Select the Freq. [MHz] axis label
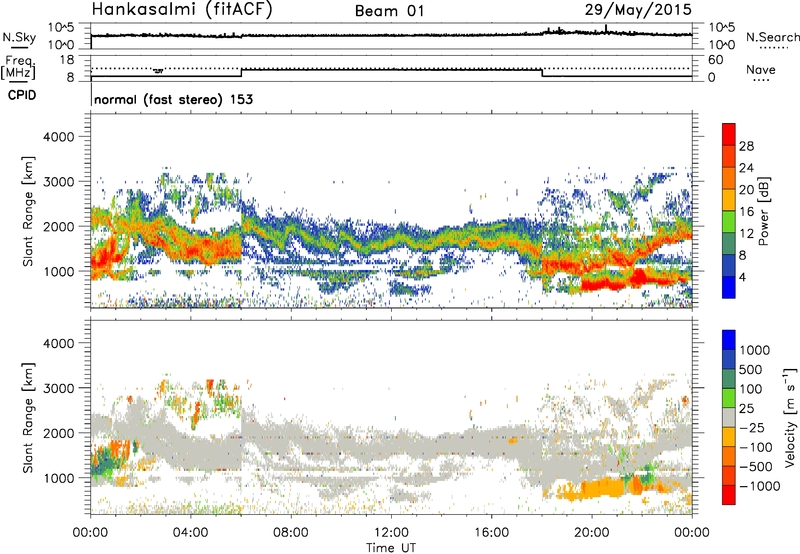This screenshot has width=800, height=554. (x=18, y=68)
